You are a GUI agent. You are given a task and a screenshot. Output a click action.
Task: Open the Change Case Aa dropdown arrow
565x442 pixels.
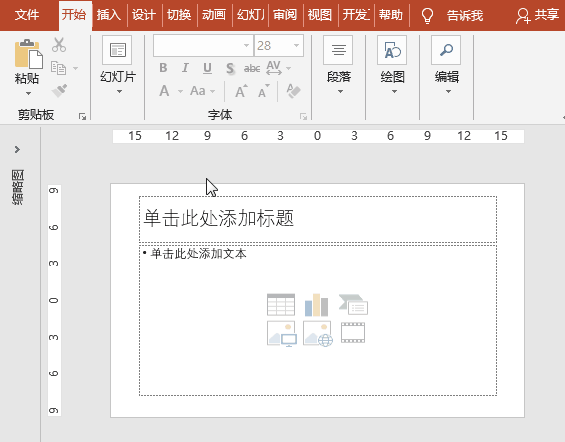coord(213,91)
